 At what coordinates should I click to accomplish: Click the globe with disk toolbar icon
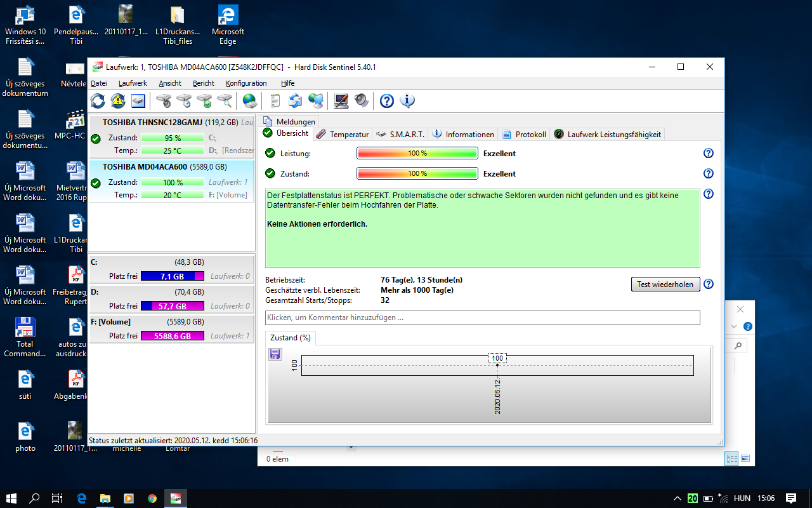(250, 100)
